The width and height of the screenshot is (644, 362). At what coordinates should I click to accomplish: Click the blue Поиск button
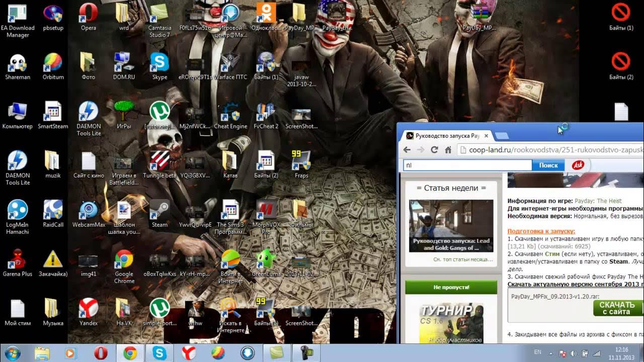tap(548, 165)
